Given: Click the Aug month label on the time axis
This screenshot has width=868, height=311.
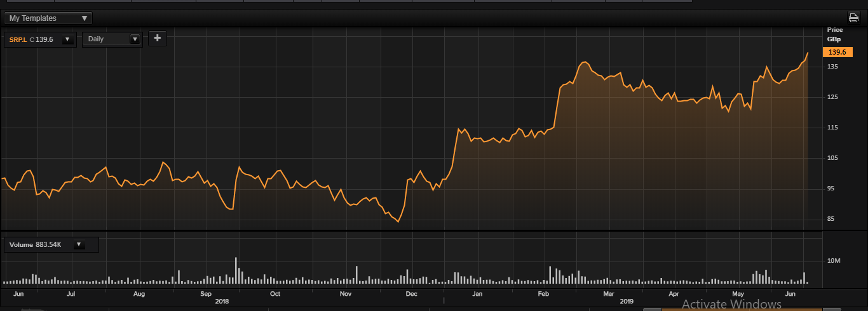Looking at the screenshot, I should tap(139, 294).
